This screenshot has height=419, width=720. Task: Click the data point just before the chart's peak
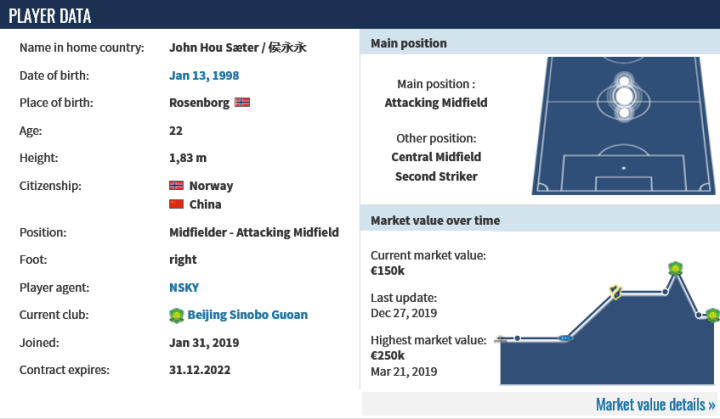[665, 292]
